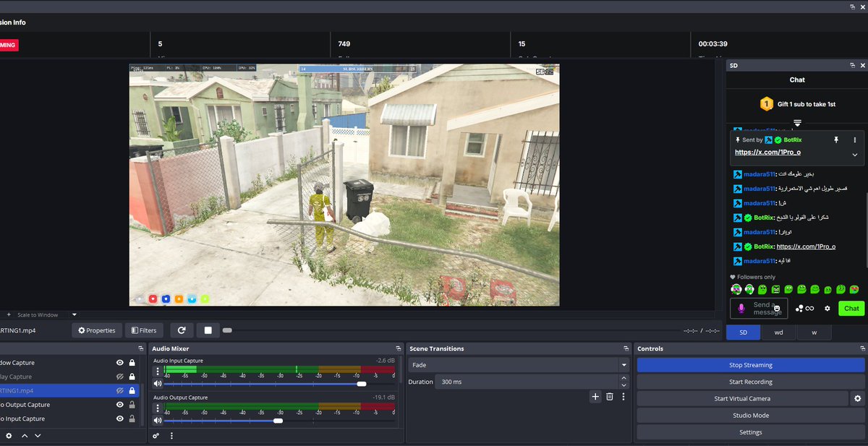Screen dimensions: 868x446
Task: Open source Filters button
Action: [144, 330]
